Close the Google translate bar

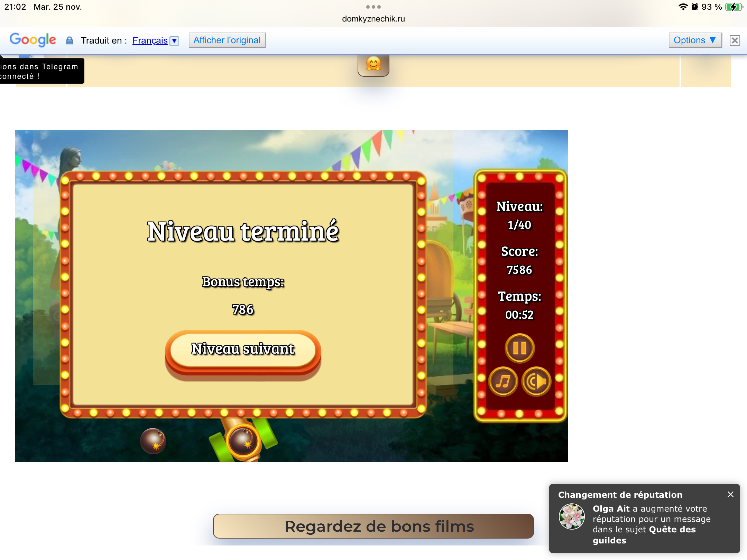(735, 40)
